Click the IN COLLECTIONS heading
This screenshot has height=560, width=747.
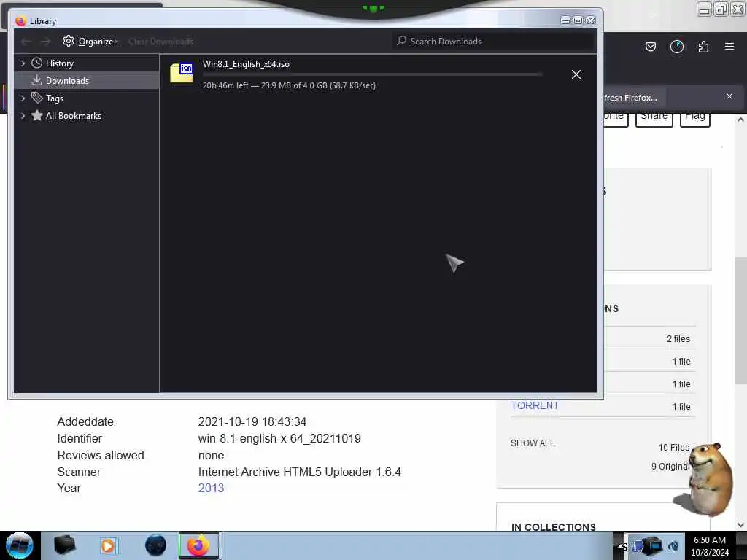pyautogui.click(x=554, y=527)
